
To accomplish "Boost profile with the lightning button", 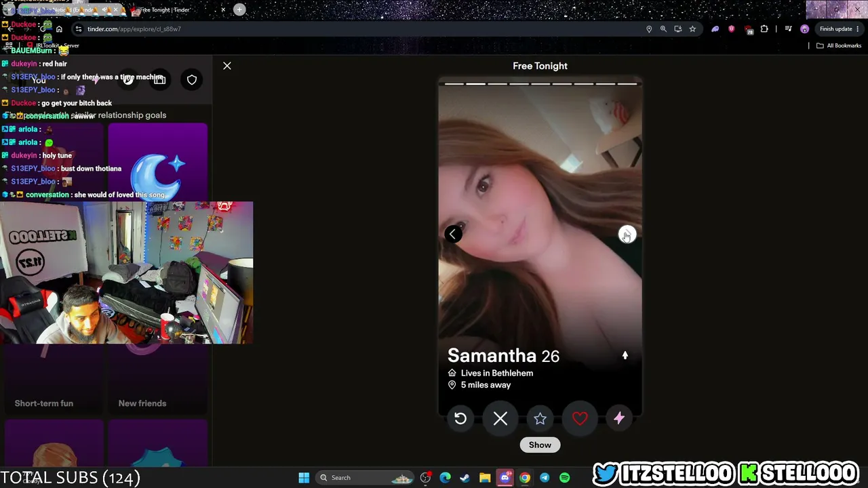I will coord(619,419).
